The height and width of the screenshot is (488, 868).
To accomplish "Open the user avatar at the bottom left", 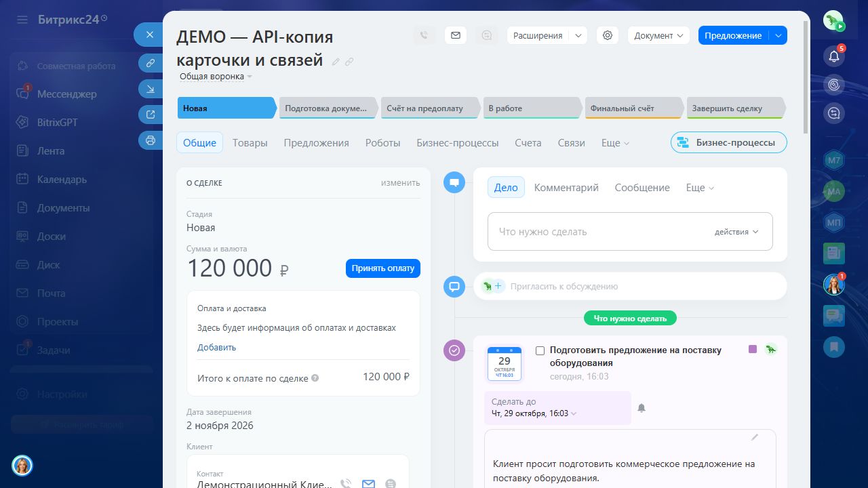I will pos(22,465).
